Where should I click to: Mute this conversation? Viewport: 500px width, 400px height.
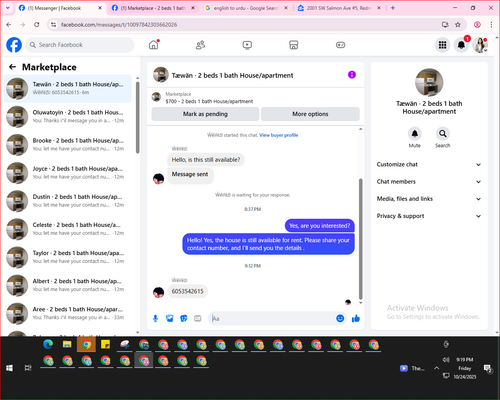(x=415, y=134)
